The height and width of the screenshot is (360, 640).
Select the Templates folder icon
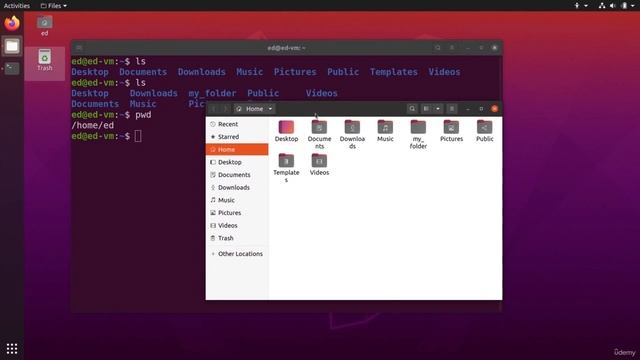pyautogui.click(x=286, y=168)
